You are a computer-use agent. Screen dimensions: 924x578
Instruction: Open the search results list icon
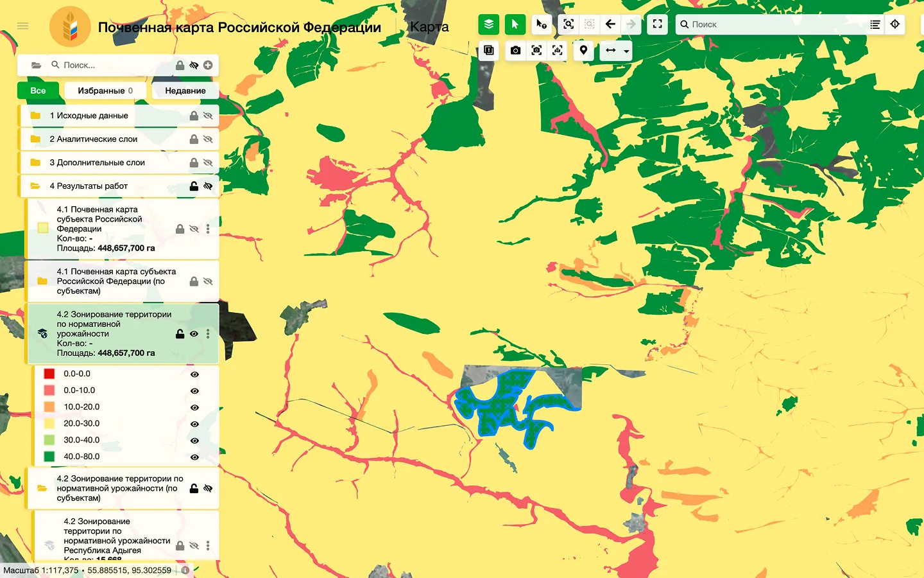[875, 24]
